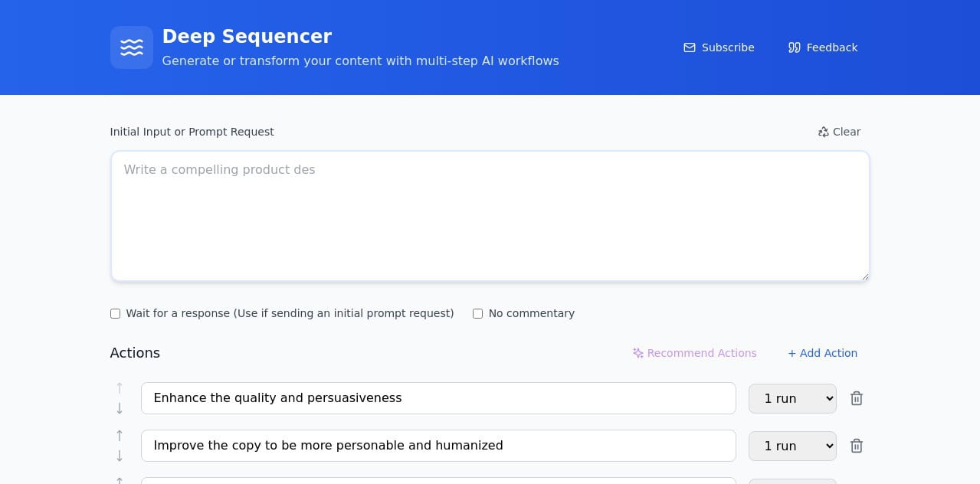This screenshot has height=484, width=980.
Task: Open the run count dropdown for the Improve action
Action: pyautogui.click(x=792, y=446)
